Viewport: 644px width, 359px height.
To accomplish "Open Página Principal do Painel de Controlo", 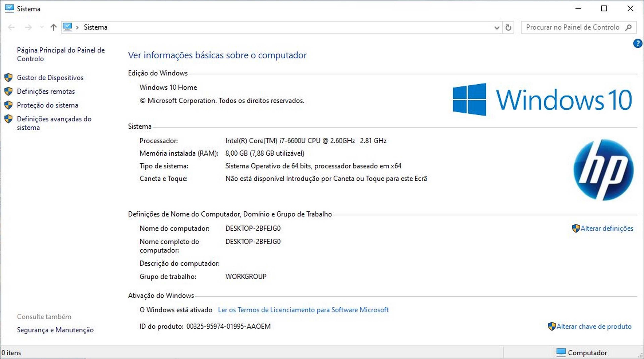I will pyautogui.click(x=61, y=54).
